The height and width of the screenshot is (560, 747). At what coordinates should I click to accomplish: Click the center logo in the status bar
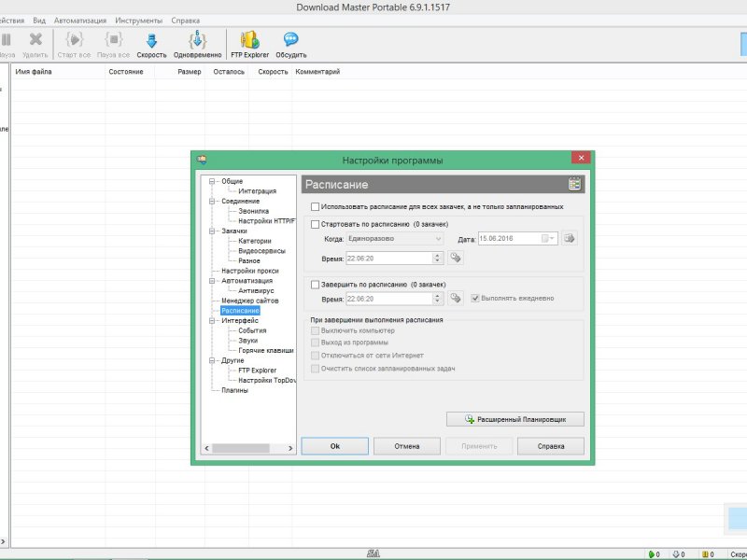pos(373,553)
